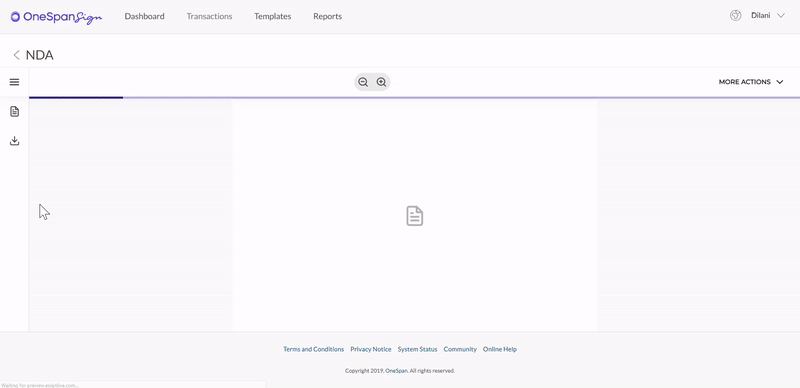Open the documents panel icon
The image size is (800, 388).
pos(14,111)
